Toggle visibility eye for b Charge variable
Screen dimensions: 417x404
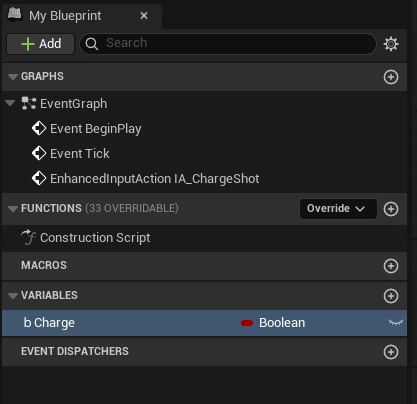[x=396, y=322]
